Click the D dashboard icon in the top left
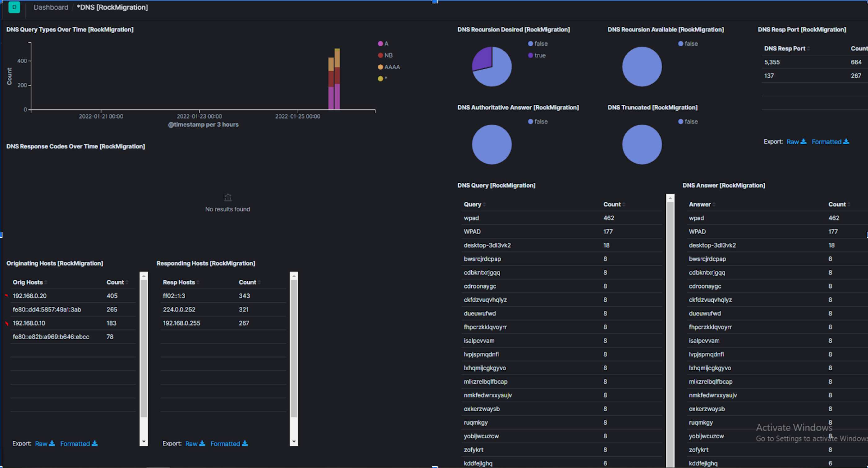Screen dimensions: 868x468 point(14,7)
